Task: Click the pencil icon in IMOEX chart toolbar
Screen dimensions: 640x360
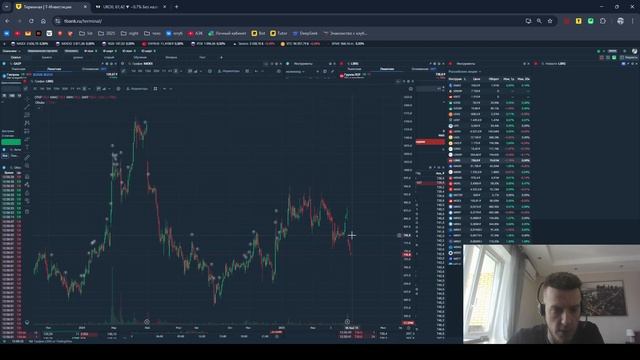Action: 123,71
